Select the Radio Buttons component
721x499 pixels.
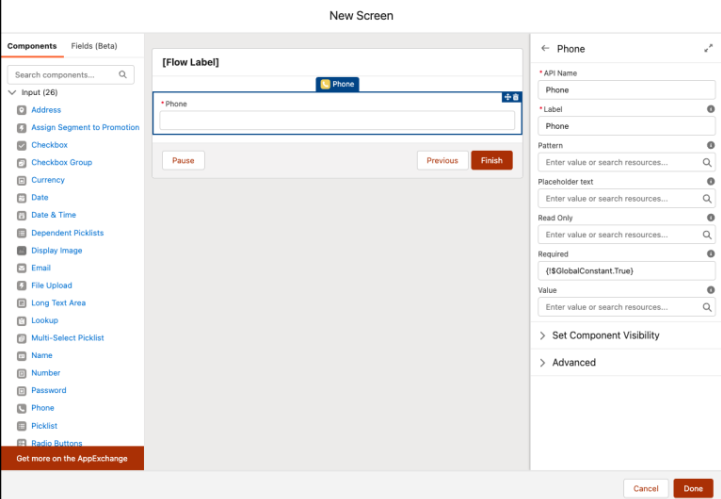tap(57, 443)
